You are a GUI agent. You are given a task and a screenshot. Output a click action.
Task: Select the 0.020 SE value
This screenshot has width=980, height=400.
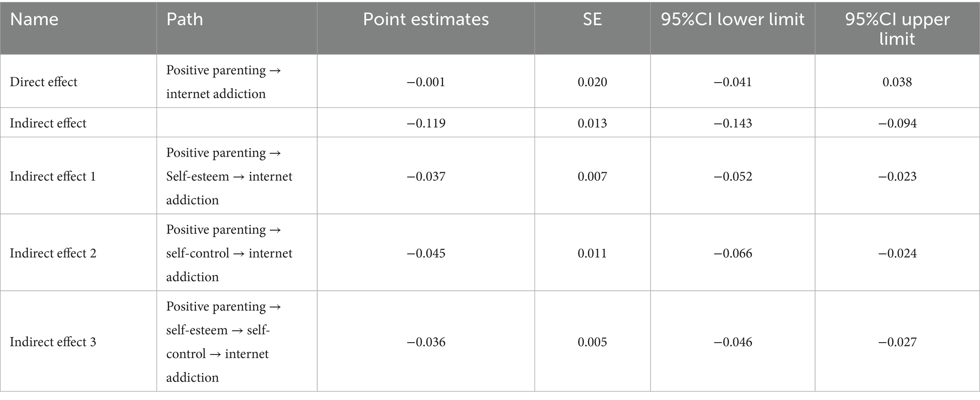tap(592, 82)
